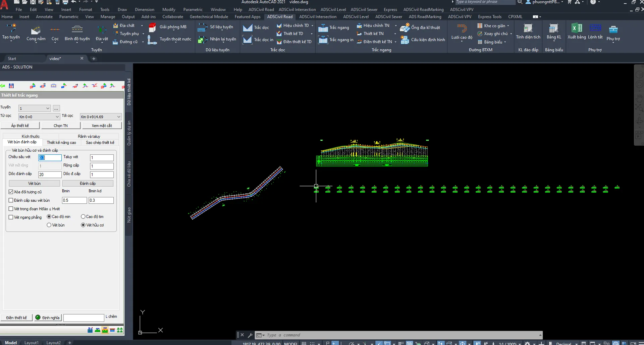644x345 pixels.
Task: Enable Đánh cấp sau vét bùn checkbox
Action: [x=11, y=200]
